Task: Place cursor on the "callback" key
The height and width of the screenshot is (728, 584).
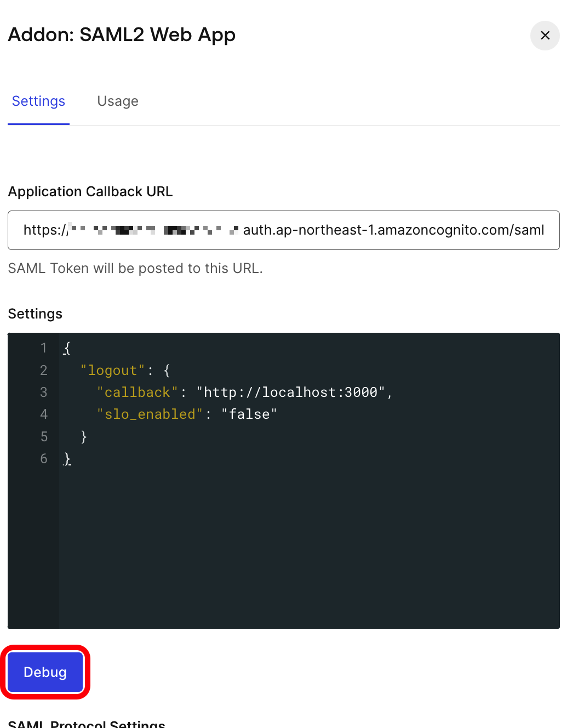Action: [138, 393]
